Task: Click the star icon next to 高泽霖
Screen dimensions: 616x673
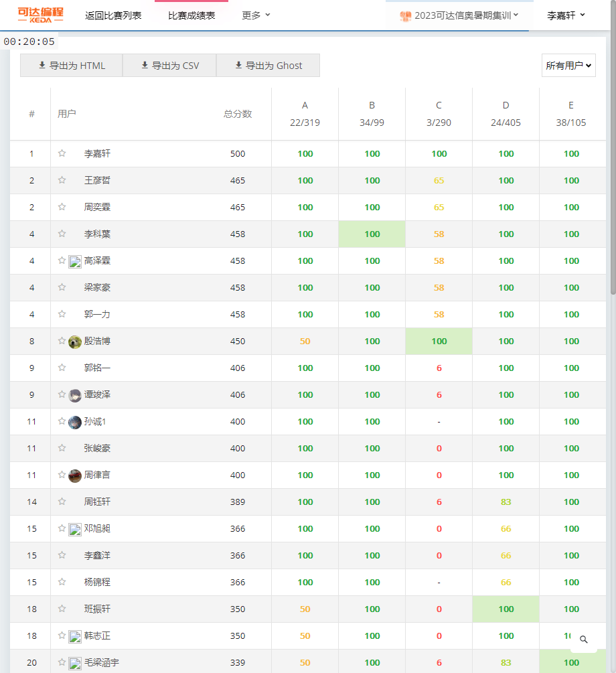Action: click(x=62, y=260)
